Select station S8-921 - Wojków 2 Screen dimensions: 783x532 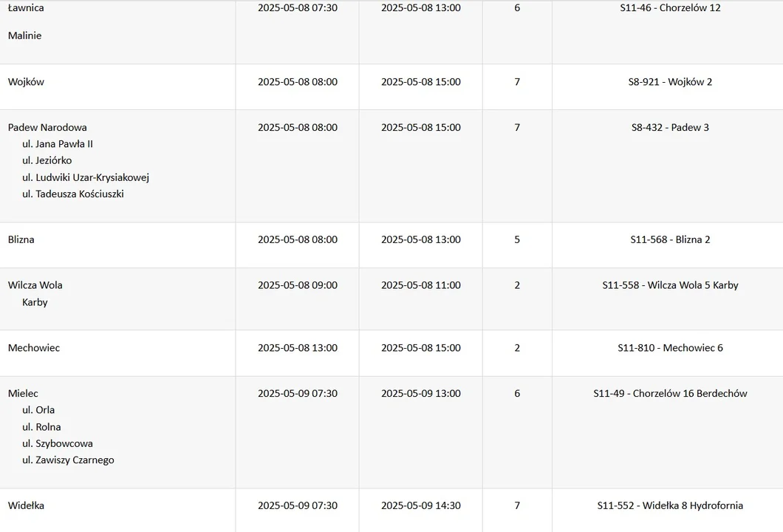point(670,82)
